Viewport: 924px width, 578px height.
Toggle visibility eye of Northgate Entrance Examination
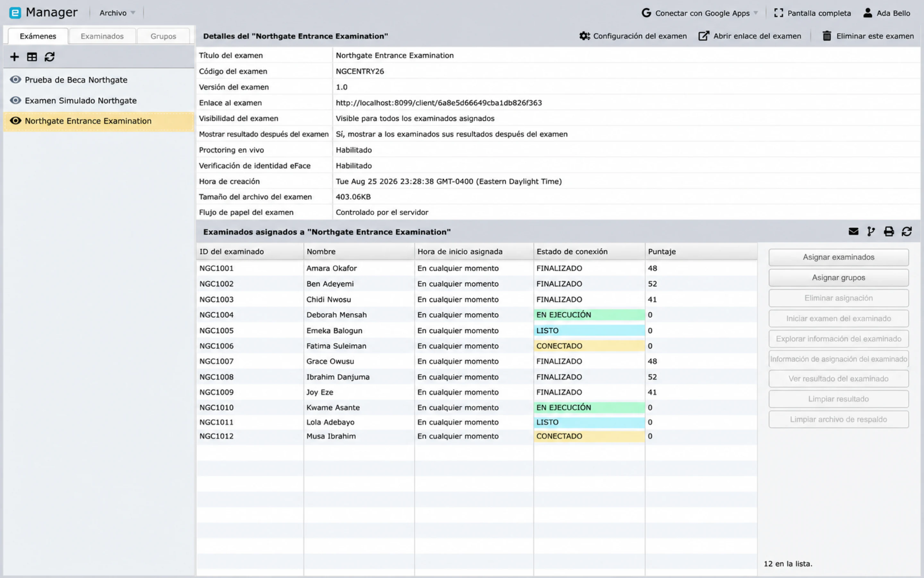(16, 121)
